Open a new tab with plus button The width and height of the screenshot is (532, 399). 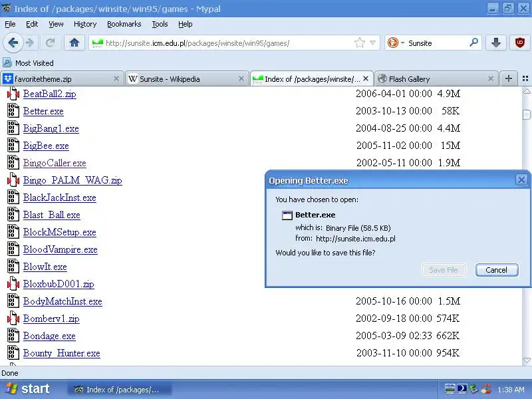(508, 78)
